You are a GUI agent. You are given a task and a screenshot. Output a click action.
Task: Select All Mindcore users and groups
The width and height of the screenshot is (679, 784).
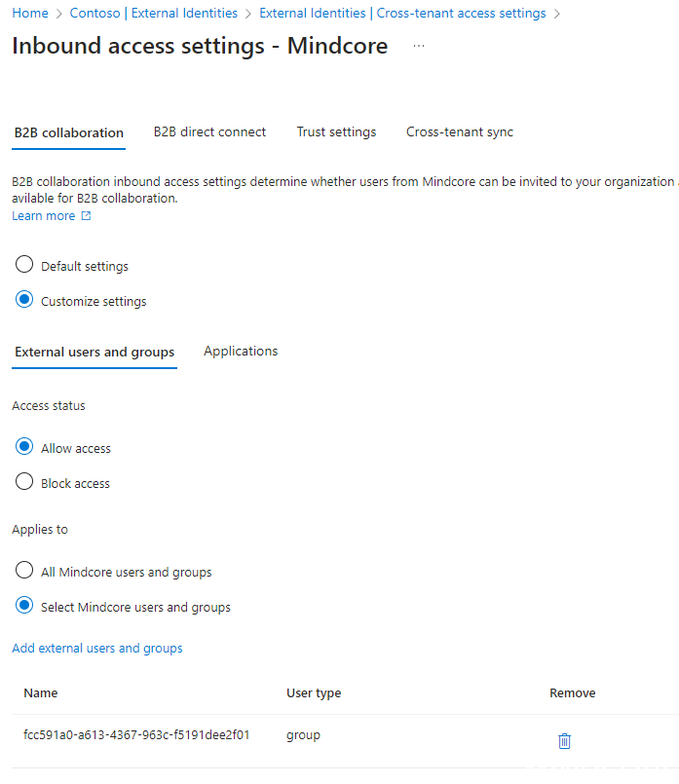point(25,572)
